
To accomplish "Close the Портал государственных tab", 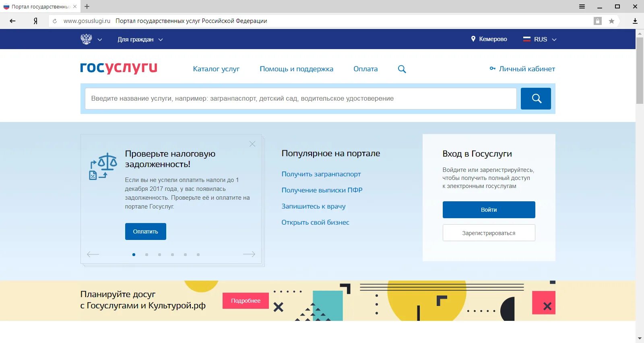I will 75,6.
